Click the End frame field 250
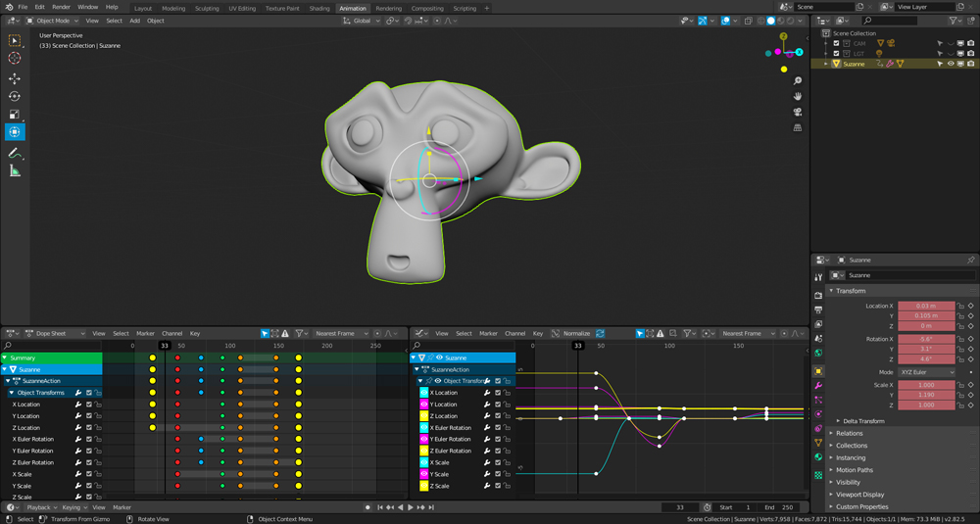 [x=779, y=507]
